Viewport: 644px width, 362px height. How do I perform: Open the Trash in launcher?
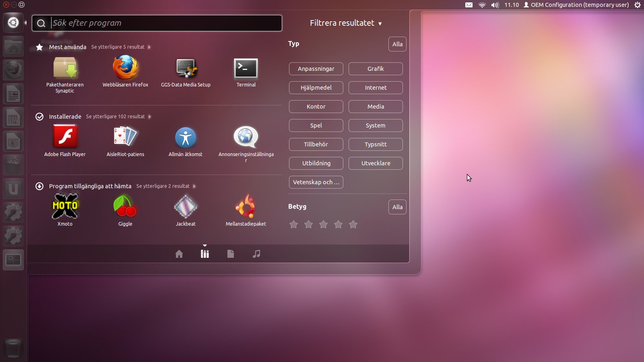(x=13, y=348)
